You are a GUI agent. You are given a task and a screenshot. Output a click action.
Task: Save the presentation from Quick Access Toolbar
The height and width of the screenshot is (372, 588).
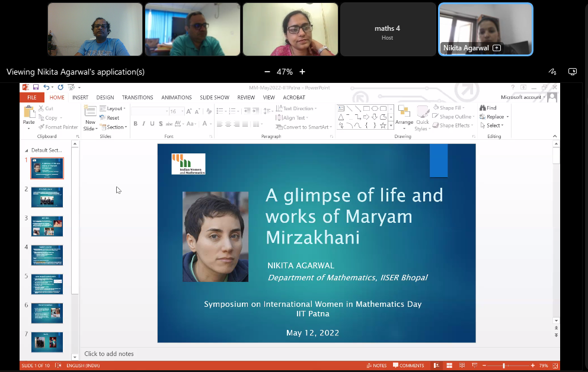(x=36, y=88)
